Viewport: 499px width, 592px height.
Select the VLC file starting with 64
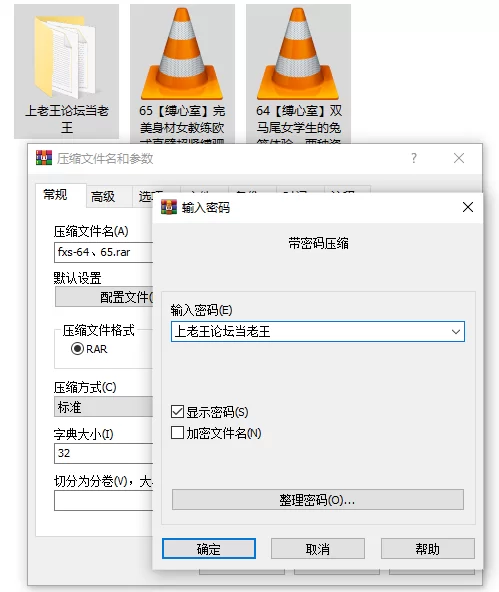298,55
